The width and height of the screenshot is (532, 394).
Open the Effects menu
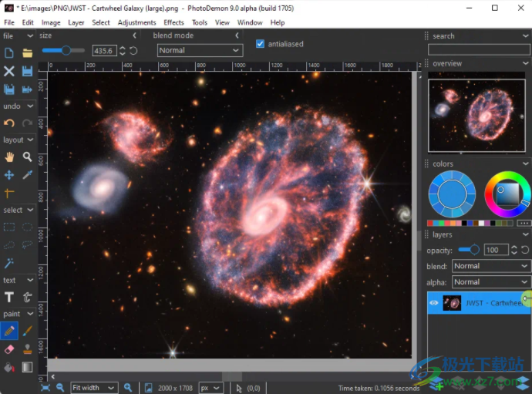(173, 22)
